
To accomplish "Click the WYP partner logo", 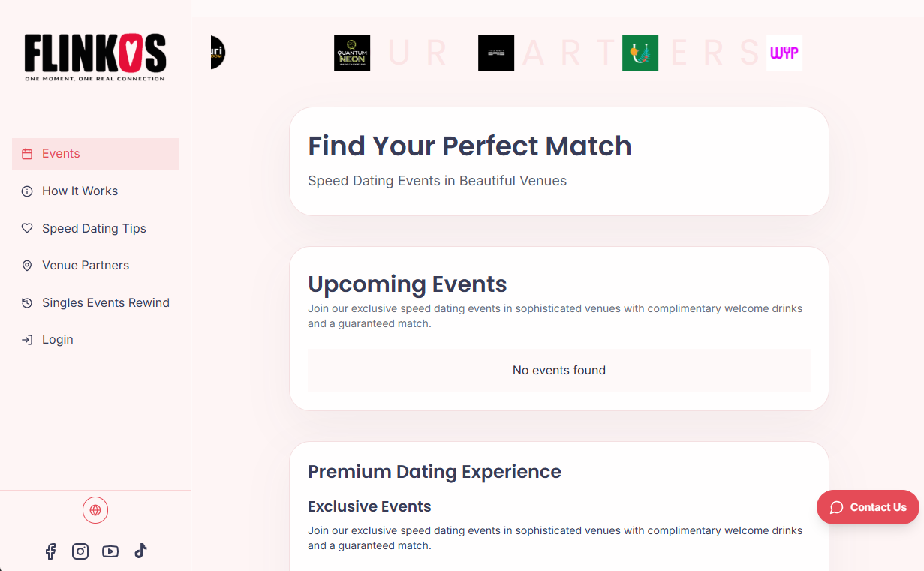I will 784,53.
